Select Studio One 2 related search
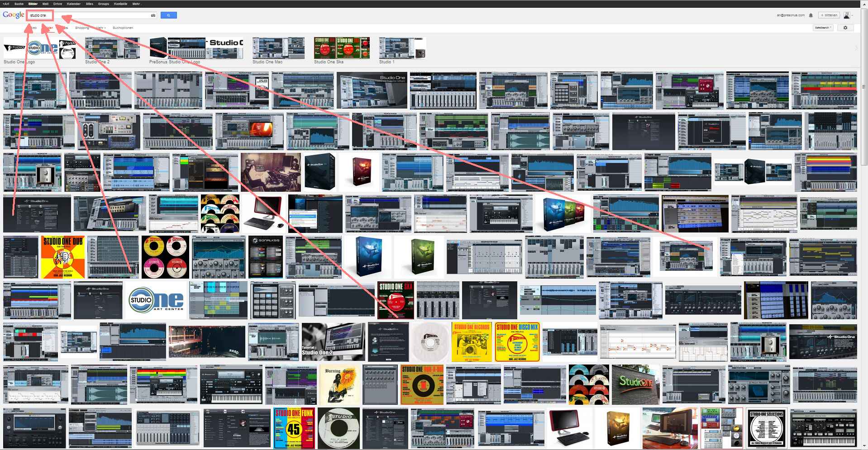 coord(112,51)
